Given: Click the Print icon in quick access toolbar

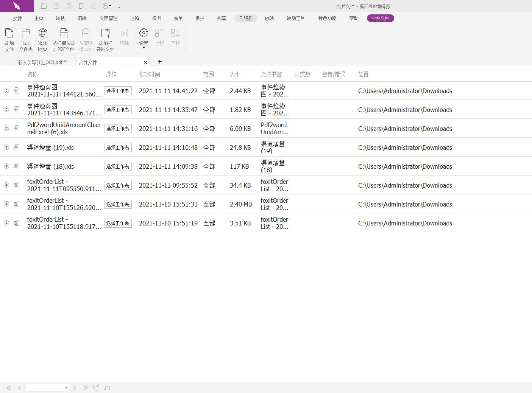Looking at the screenshot, I should pos(69,6).
